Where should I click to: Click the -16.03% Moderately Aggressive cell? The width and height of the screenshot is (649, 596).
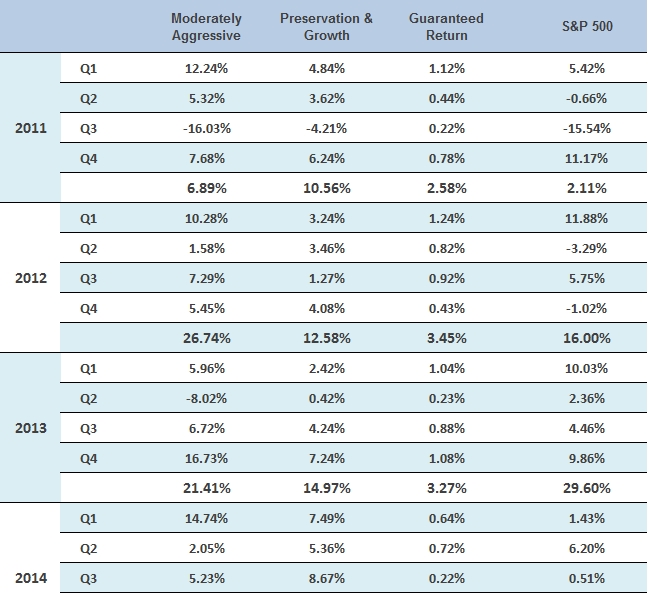pos(208,128)
